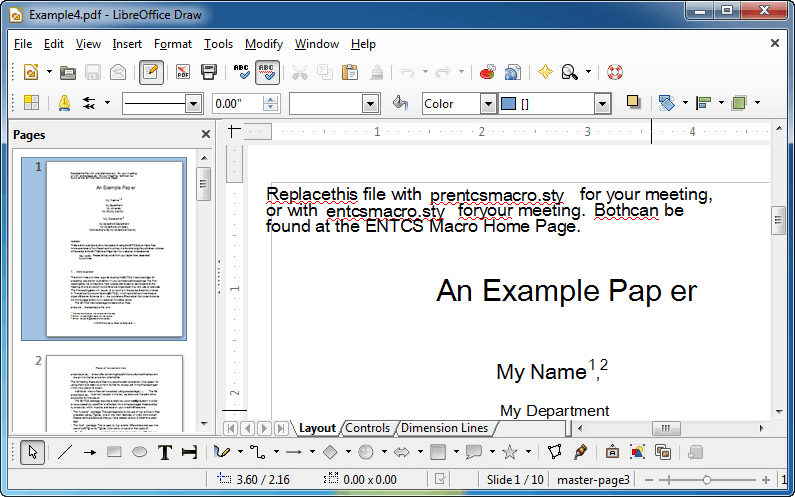
Task: Export directly as PDF icon
Action: click(183, 72)
